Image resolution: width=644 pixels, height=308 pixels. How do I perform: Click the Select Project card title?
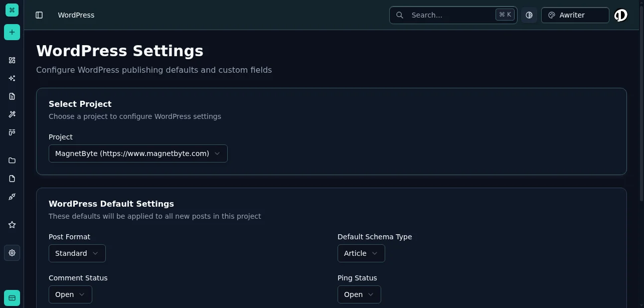[80, 104]
